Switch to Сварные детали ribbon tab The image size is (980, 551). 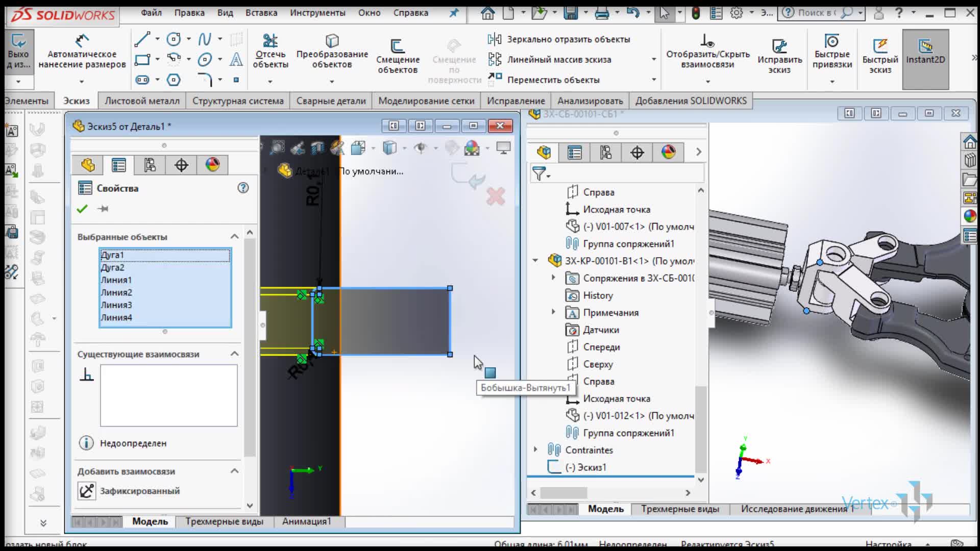tap(331, 101)
